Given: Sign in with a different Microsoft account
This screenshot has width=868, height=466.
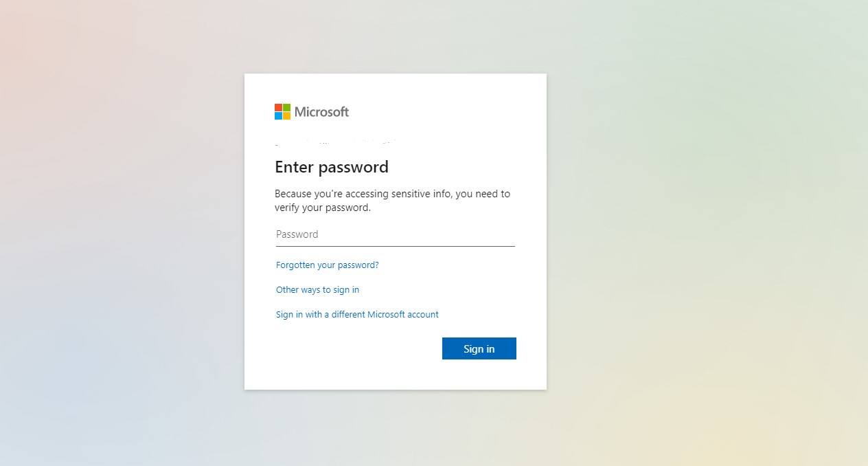Looking at the screenshot, I should click(x=357, y=314).
